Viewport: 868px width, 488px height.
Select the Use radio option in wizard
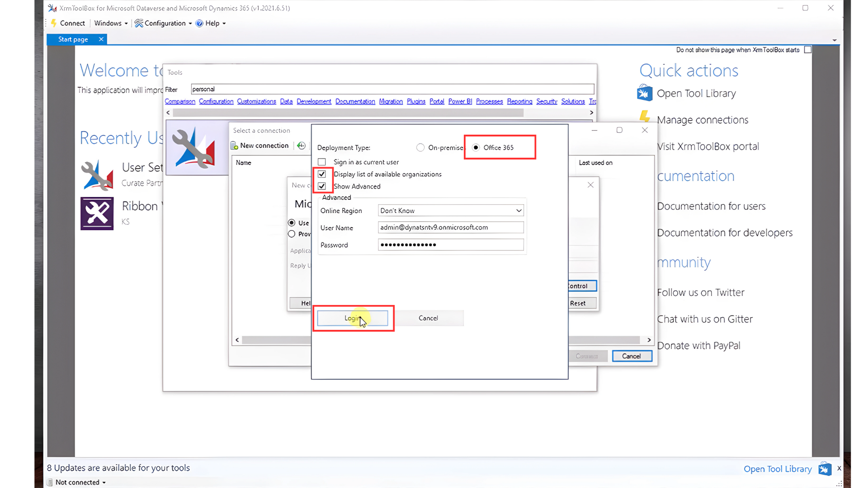(x=292, y=223)
